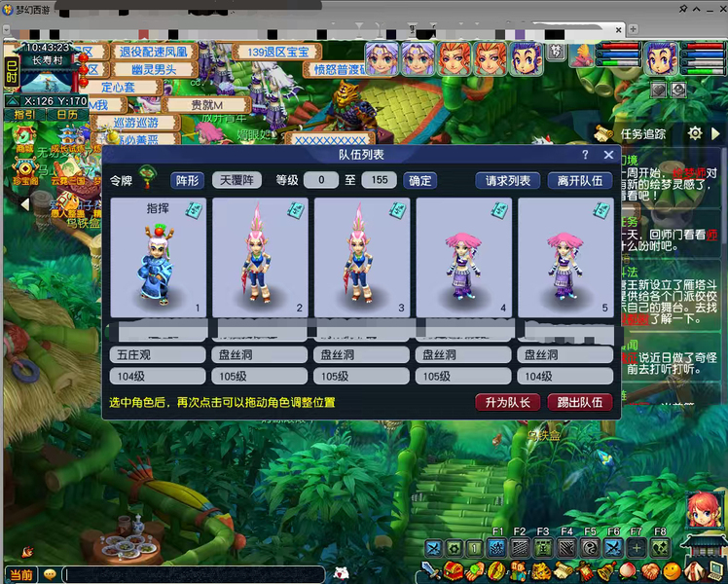Open the 当前 chat channel selector

(x=20, y=574)
